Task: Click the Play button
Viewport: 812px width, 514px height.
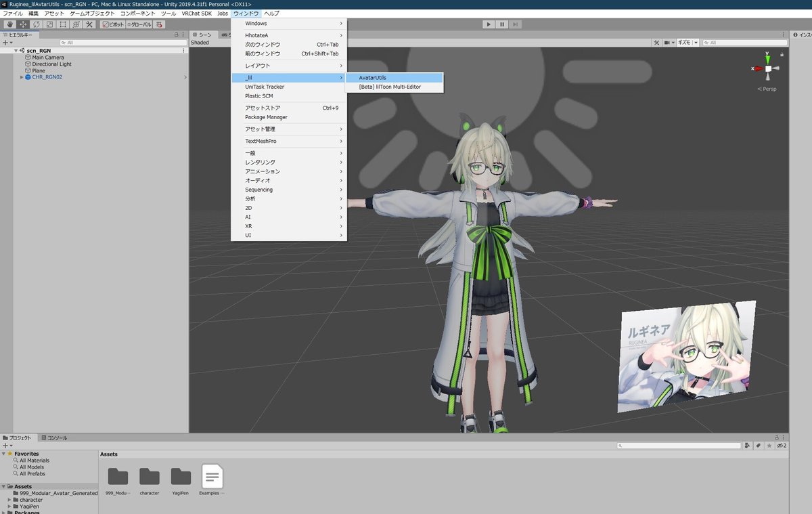Action: 489,24
